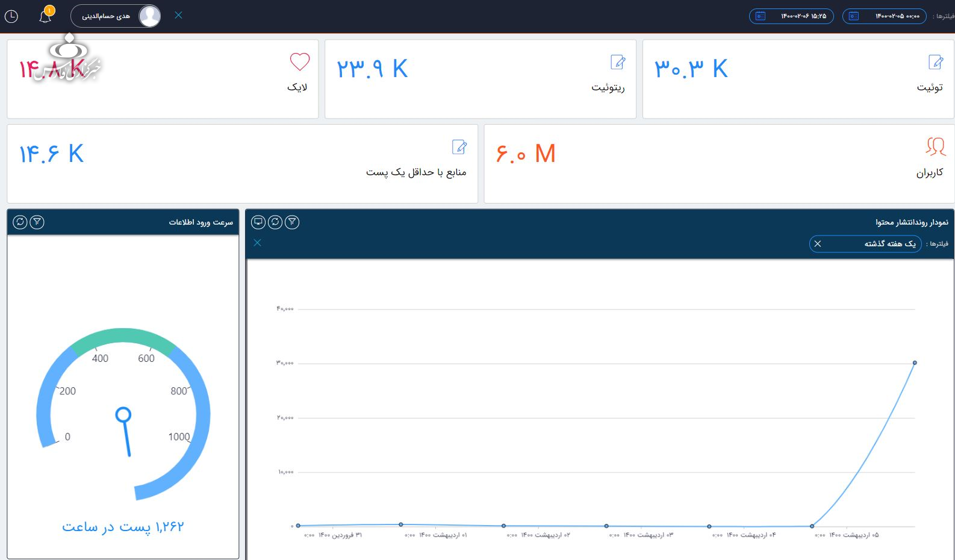This screenshot has height=560, width=955.
Task: Click the latest data point on trend chart
Action: point(915,362)
